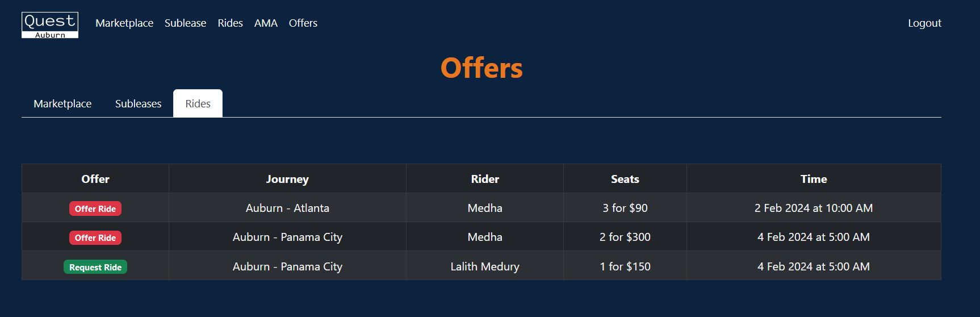Select the Lalith Medury rider cell
The width and height of the screenshot is (980, 317).
[x=485, y=266]
